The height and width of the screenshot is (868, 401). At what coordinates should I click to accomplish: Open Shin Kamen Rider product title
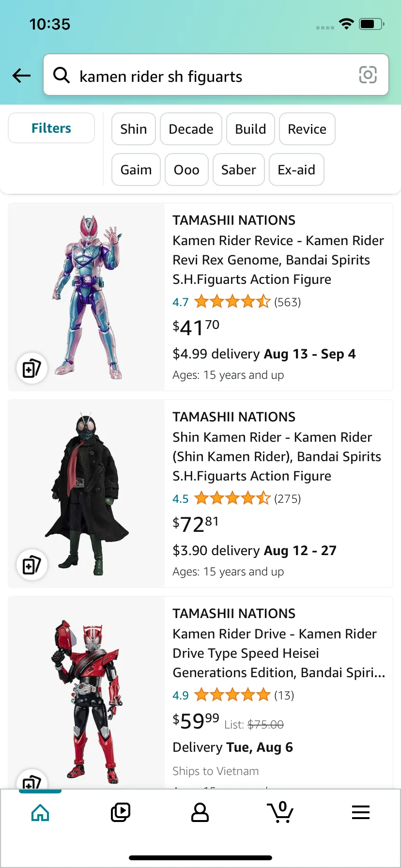pyautogui.click(x=277, y=456)
